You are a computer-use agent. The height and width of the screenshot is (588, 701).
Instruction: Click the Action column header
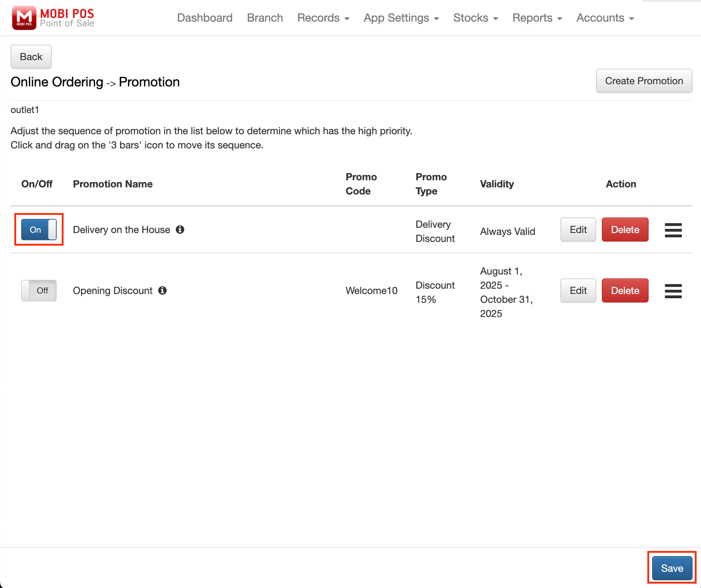pyautogui.click(x=621, y=184)
